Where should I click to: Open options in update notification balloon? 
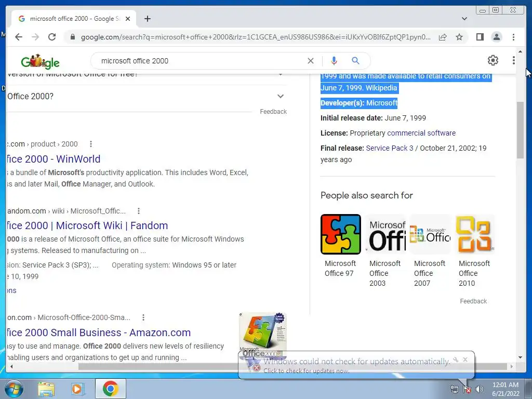point(456,360)
